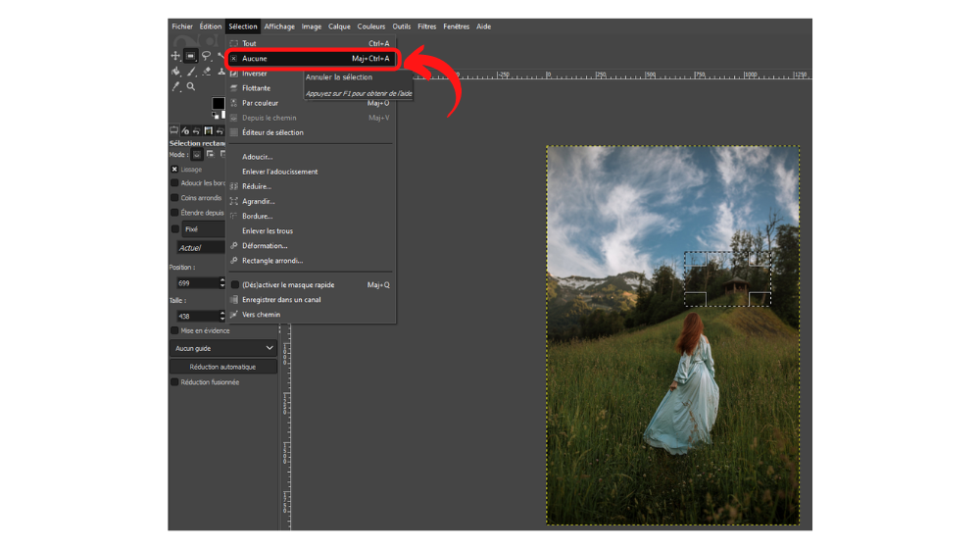980x549 pixels.
Task: Click Rectangle arrondi... menu entry
Action: pos(312,261)
